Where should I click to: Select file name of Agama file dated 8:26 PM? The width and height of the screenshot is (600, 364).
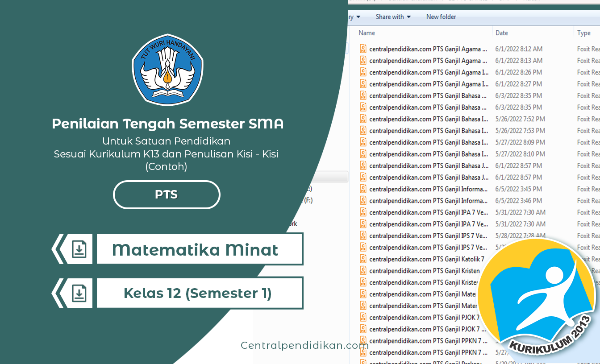click(429, 72)
